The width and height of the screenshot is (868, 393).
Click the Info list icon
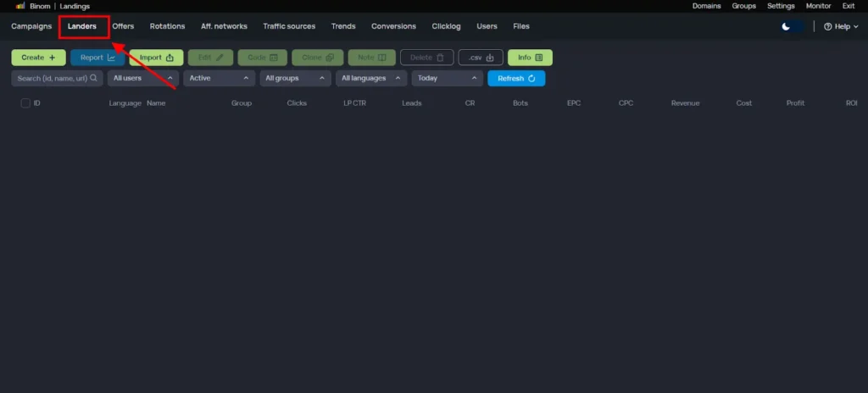(x=539, y=58)
